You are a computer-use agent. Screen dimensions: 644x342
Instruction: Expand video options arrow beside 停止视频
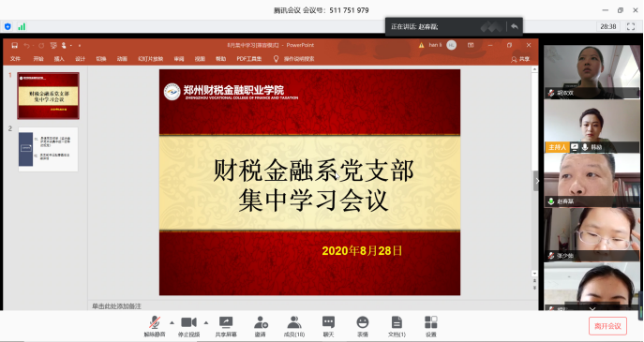coord(206,322)
